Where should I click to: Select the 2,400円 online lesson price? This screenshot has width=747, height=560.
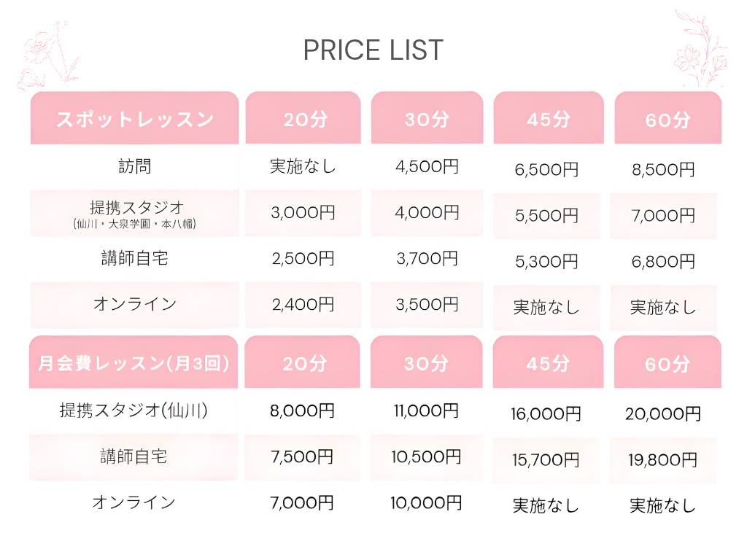point(303,304)
